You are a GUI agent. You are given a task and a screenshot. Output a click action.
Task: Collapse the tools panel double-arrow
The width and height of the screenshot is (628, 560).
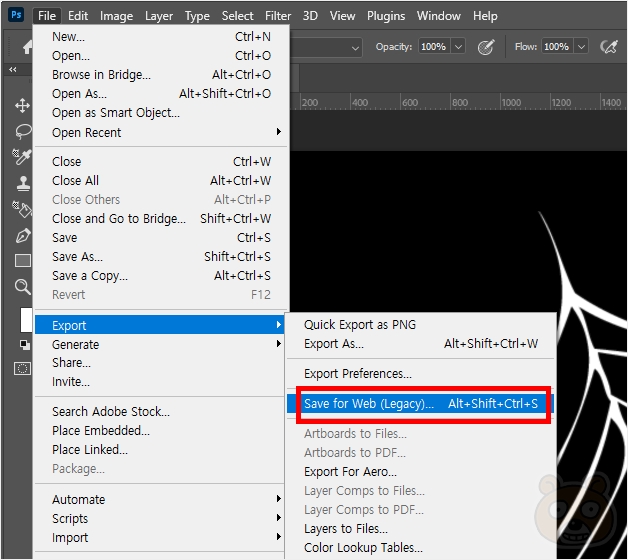pos(13,70)
